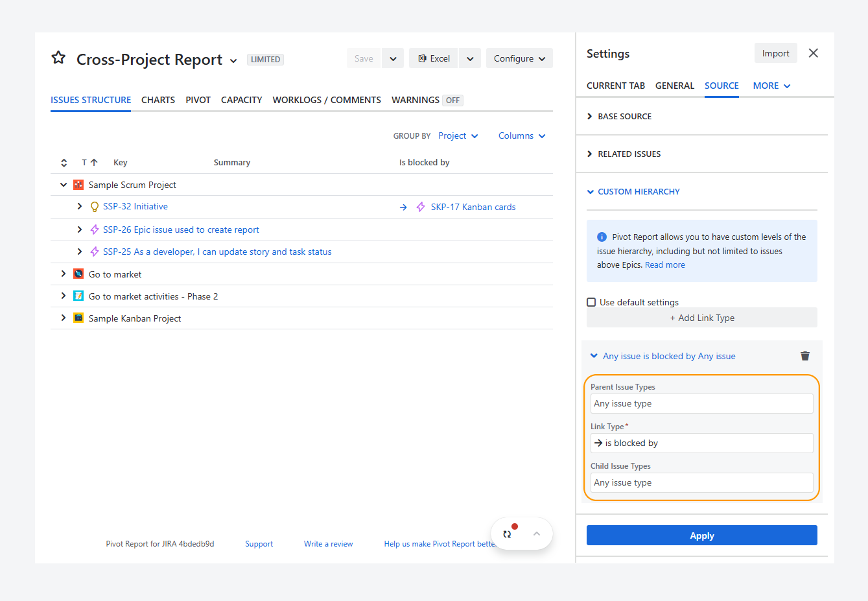Viewport: 868px width, 601px height.
Task: Click the SSP-32 Initiative lightbulb icon
Action: (95, 207)
